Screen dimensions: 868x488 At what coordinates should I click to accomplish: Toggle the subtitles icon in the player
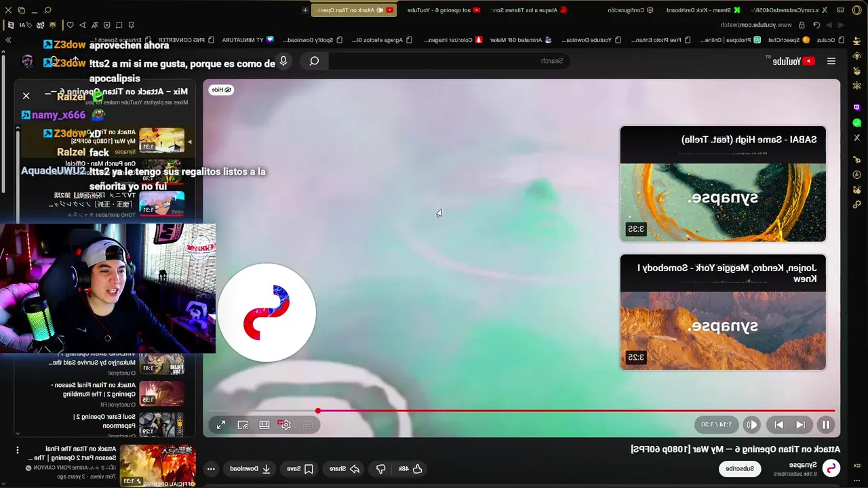(x=307, y=425)
